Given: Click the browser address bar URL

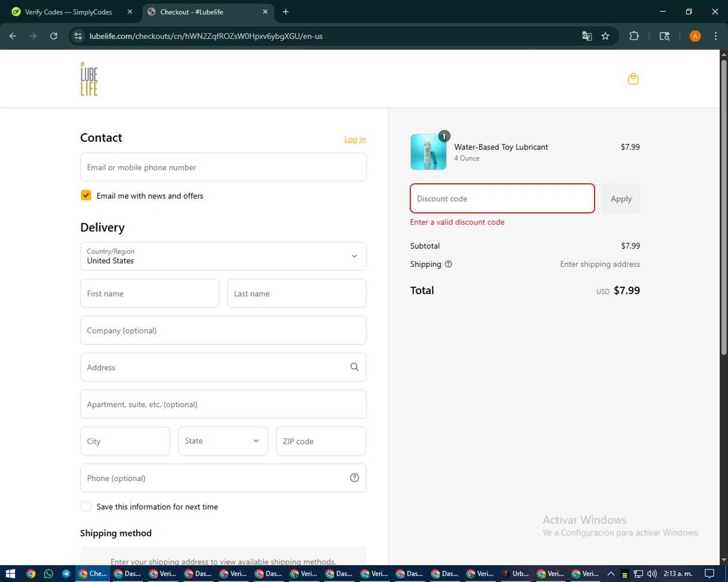Looking at the screenshot, I should click(x=206, y=36).
